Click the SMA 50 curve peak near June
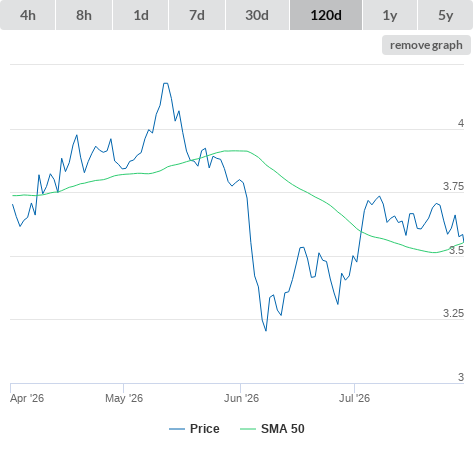The width and height of the screenshot is (474, 455). click(236, 151)
